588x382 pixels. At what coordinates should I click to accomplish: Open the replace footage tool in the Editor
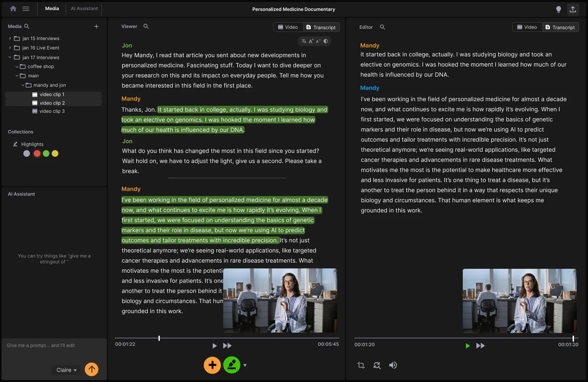point(377,365)
